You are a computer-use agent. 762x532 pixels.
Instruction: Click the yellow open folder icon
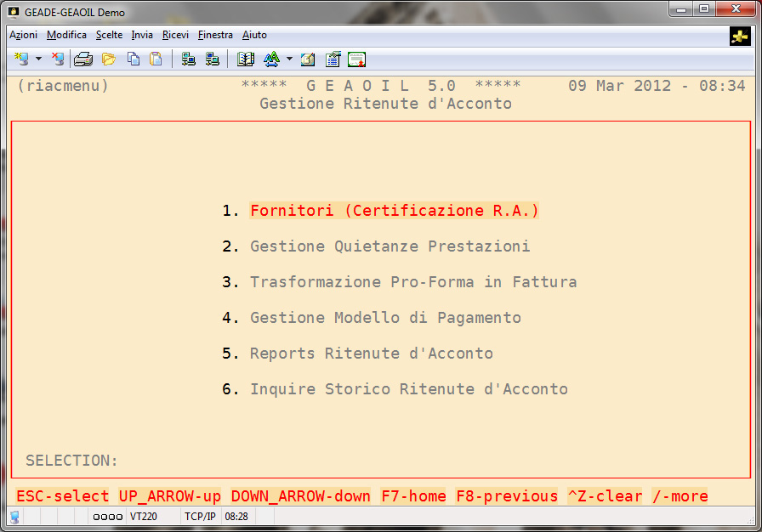[108, 59]
